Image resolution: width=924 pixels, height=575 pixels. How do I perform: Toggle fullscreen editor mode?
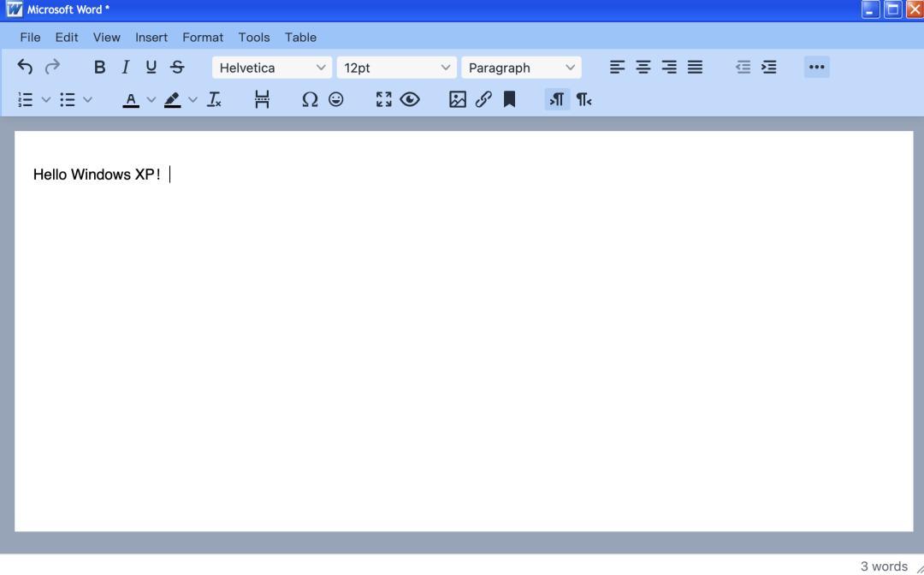coord(383,99)
